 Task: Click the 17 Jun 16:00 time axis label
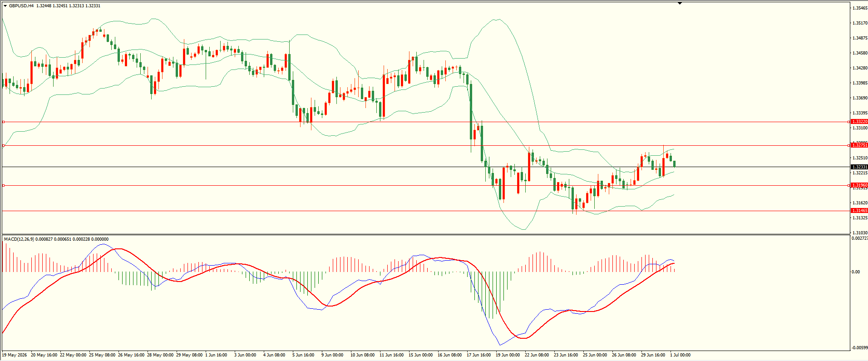pos(478,355)
